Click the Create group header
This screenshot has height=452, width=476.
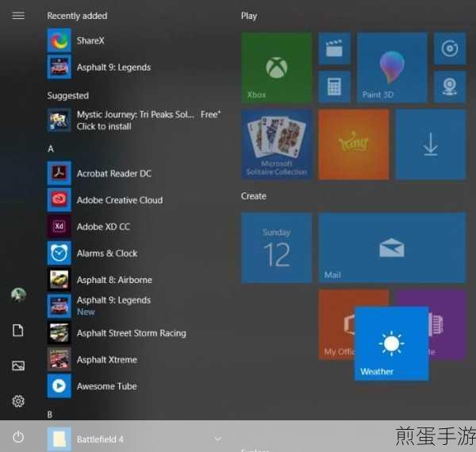tap(254, 197)
